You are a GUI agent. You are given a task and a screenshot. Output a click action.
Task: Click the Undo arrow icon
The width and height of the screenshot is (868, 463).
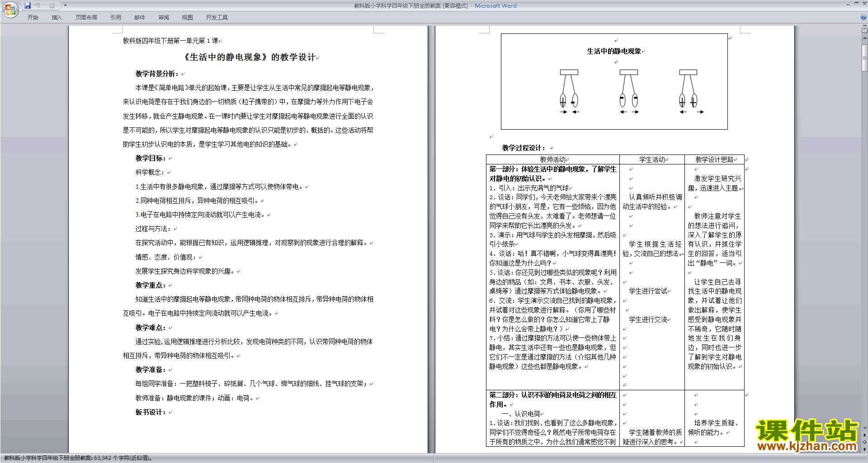pos(38,5)
